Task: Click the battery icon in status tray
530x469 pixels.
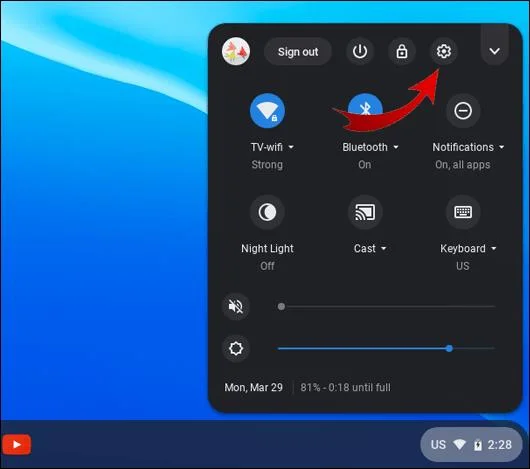Action: point(478,445)
